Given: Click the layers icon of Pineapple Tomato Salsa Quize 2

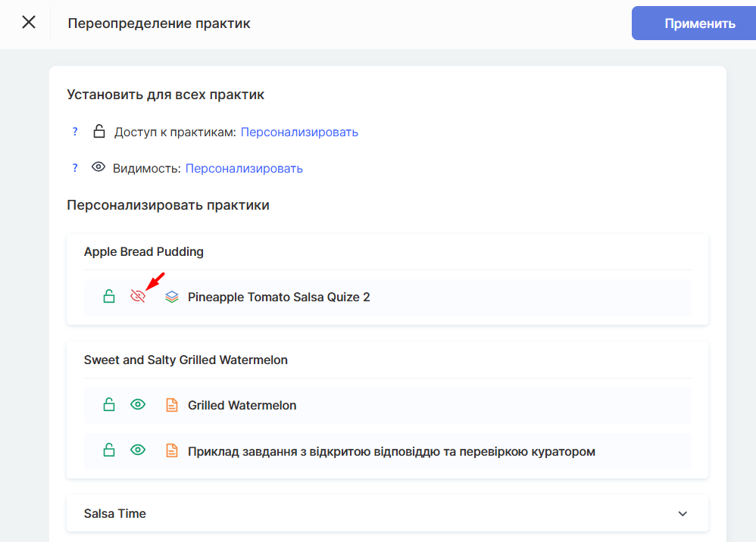Looking at the screenshot, I should (x=172, y=297).
